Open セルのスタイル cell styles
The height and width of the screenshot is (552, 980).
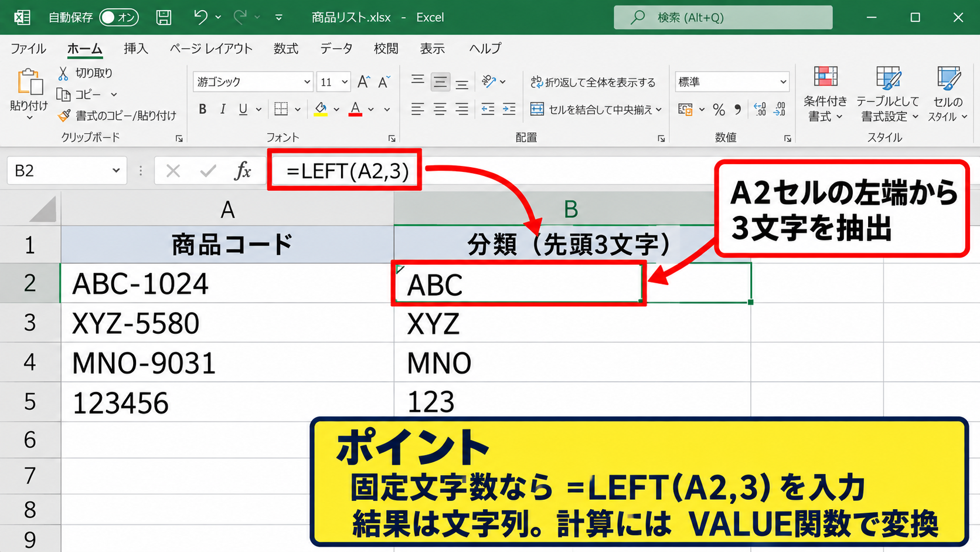pyautogui.click(x=948, y=94)
